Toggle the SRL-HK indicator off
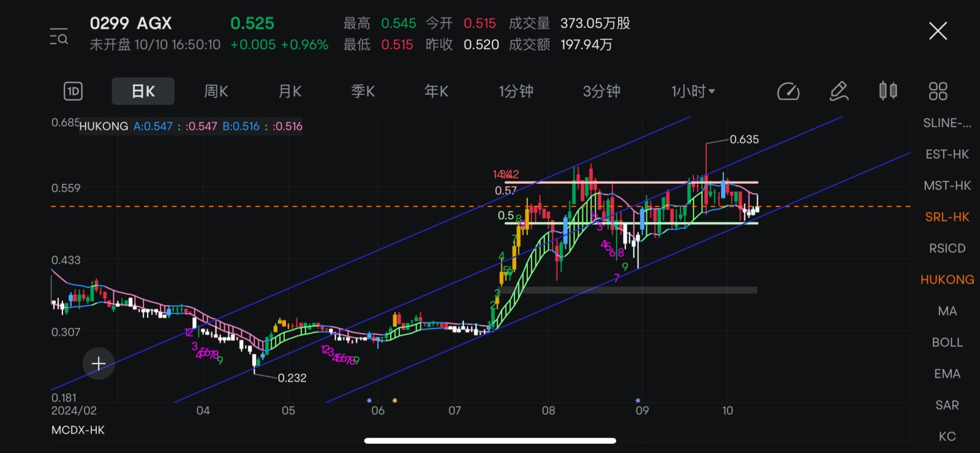This screenshot has width=980, height=453. [x=947, y=216]
